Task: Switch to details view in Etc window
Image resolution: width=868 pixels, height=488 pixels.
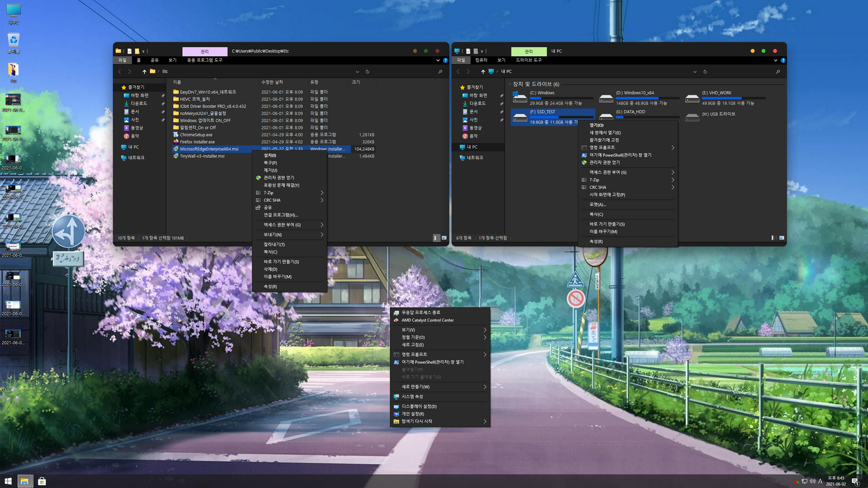Action: click(436, 238)
